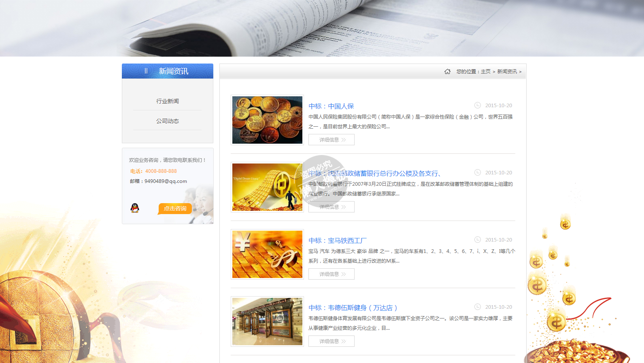644x363 pixels.
Task: Click clock icon beside 沈阳邮政储蓄银行 date
Action: [478, 172]
